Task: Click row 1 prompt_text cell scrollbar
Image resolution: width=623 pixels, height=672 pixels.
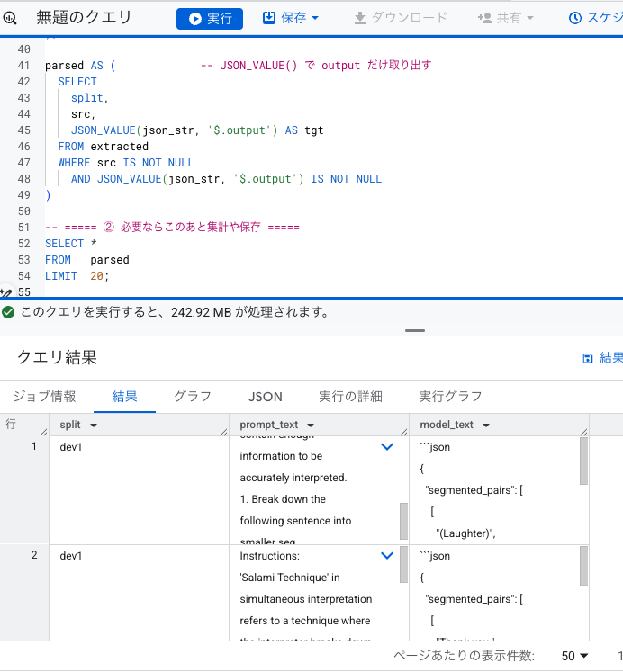Action: click(403, 521)
